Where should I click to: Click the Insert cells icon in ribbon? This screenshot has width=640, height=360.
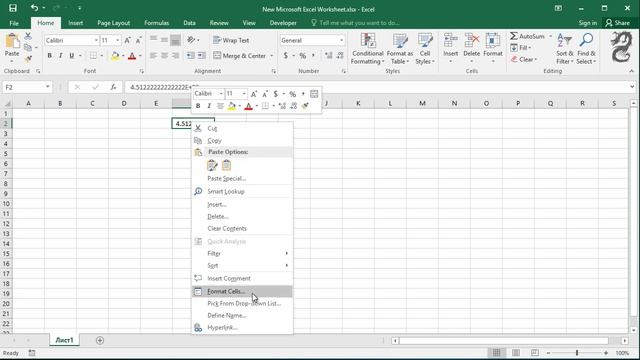click(451, 41)
